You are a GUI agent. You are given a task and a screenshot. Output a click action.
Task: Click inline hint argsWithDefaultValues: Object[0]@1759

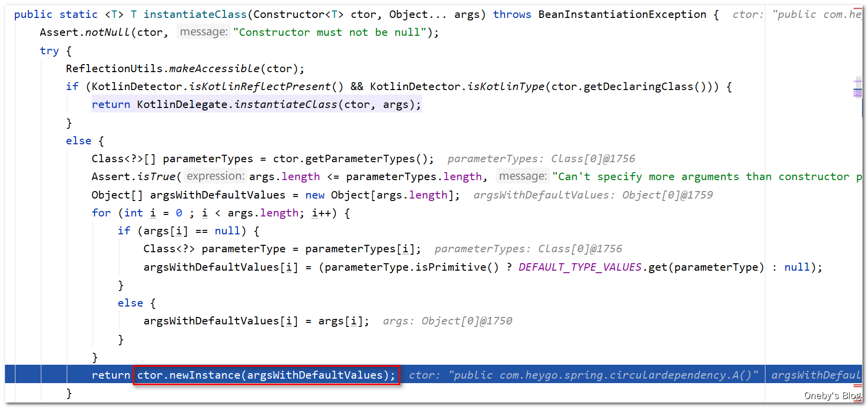593,195
